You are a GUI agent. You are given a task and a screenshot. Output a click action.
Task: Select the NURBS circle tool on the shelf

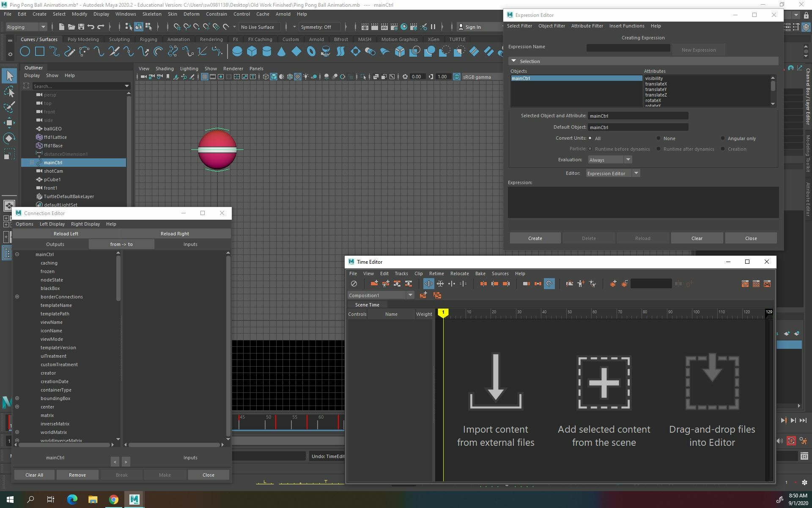point(25,51)
